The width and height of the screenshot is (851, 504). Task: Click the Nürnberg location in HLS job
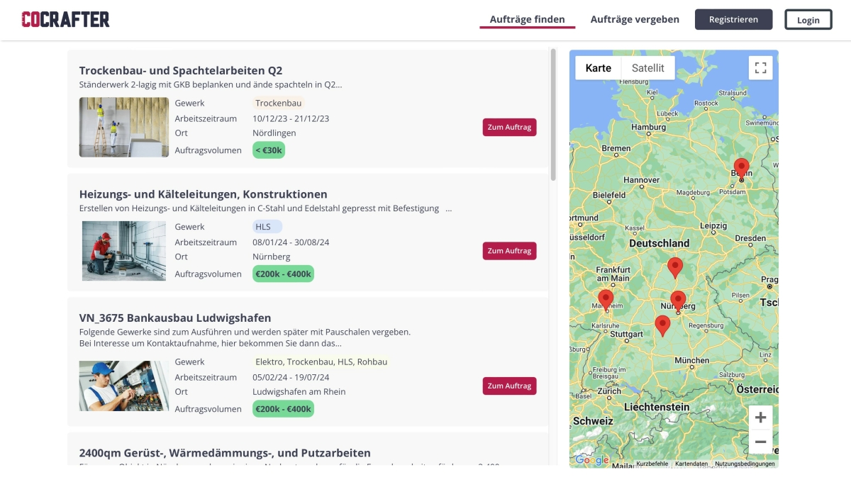point(272,257)
